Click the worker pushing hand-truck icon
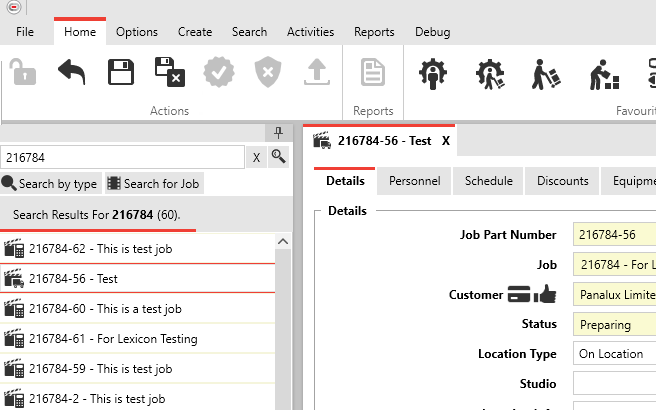The height and width of the screenshot is (410, 656). coord(546,73)
